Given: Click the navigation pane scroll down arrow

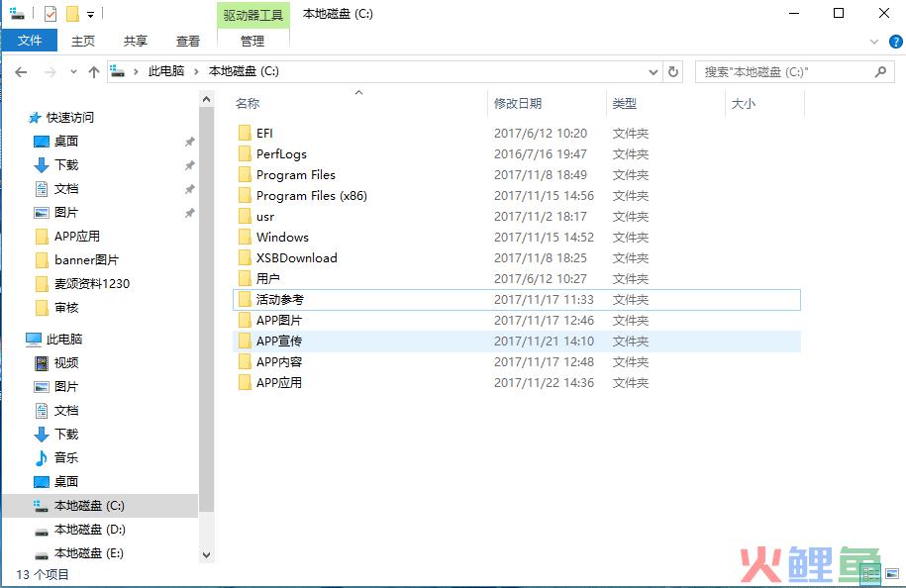Looking at the screenshot, I should [206, 555].
